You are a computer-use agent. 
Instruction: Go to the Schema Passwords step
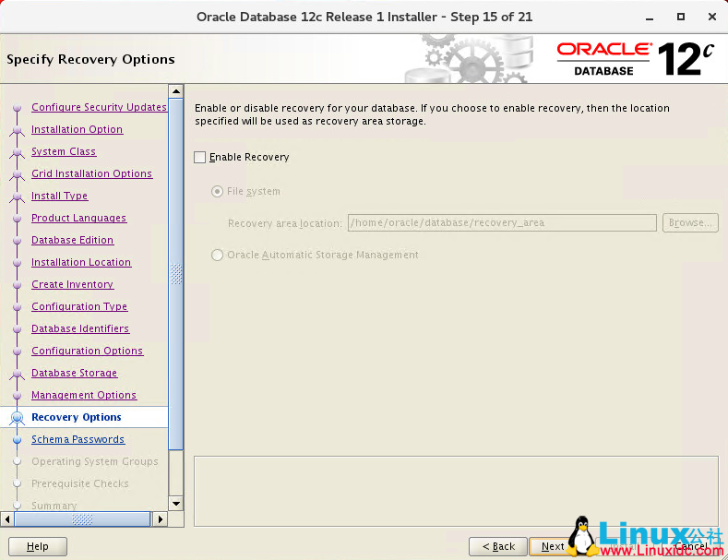point(78,439)
